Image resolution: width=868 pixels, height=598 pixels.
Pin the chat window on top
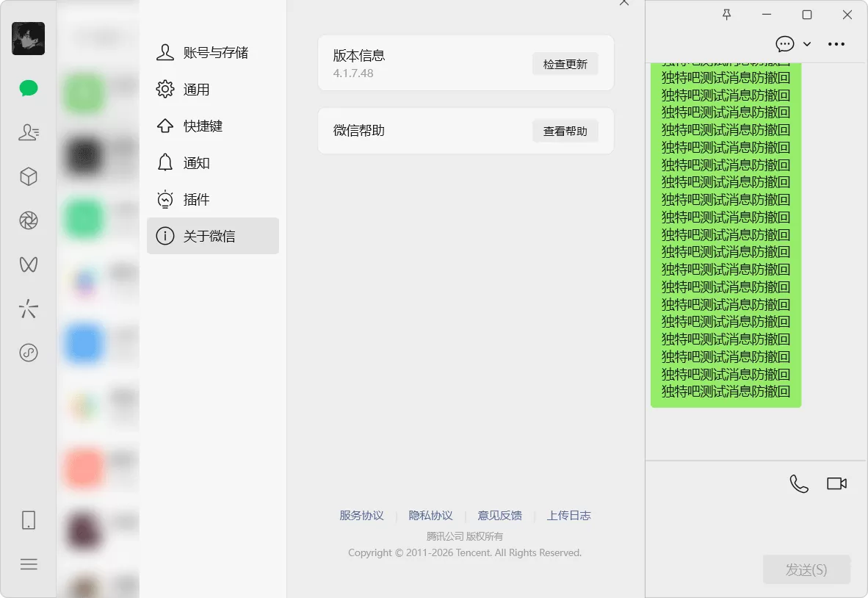(x=726, y=14)
